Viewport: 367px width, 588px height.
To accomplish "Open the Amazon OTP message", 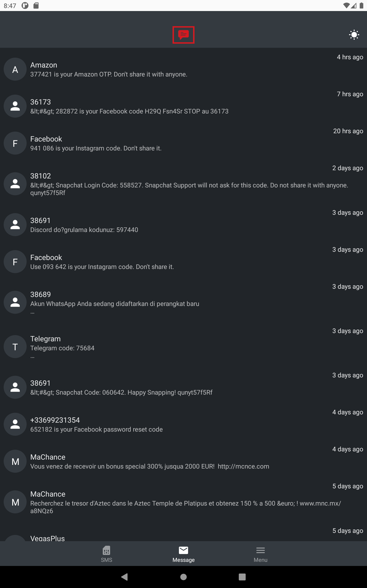I will [109, 74].
